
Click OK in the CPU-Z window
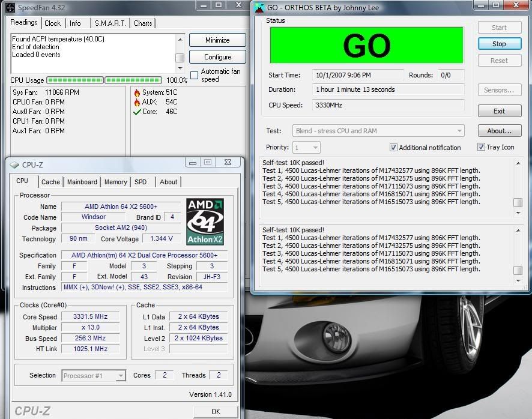(216, 412)
